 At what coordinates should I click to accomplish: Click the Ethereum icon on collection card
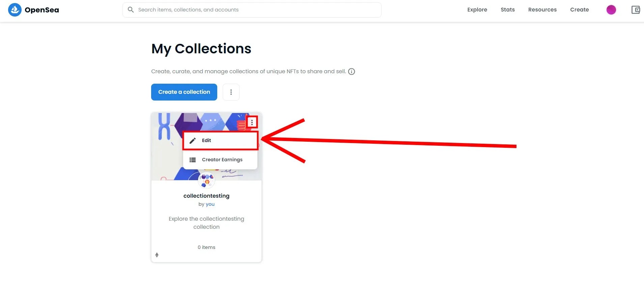157,255
